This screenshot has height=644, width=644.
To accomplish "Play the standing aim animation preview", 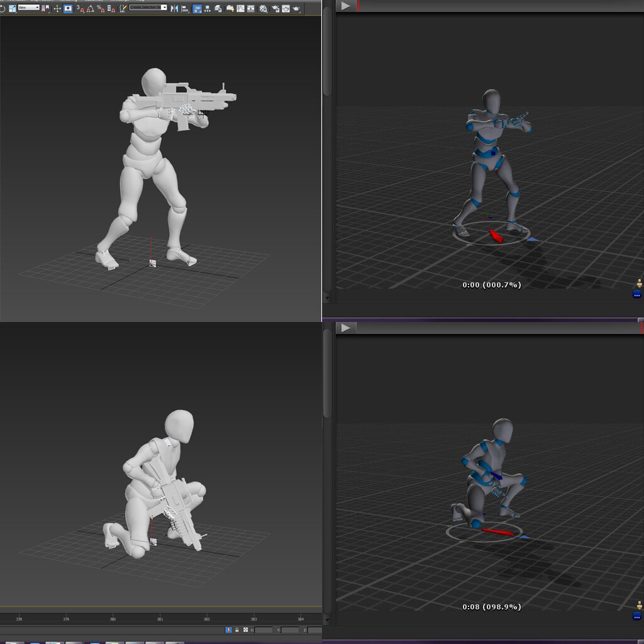I will (x=345, y=5).
